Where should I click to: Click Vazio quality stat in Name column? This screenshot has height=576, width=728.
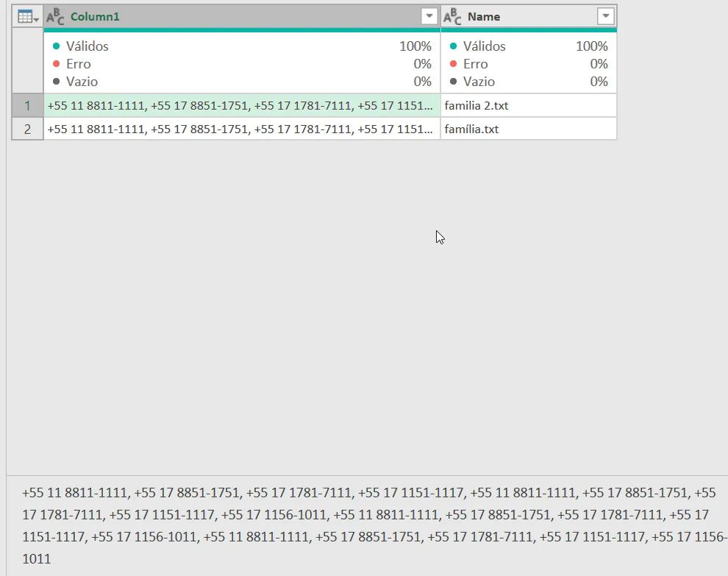[x=529, y=82]
